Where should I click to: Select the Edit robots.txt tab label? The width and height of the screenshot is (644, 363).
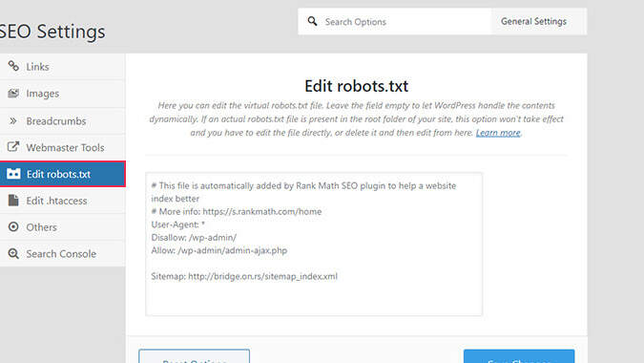58,174
